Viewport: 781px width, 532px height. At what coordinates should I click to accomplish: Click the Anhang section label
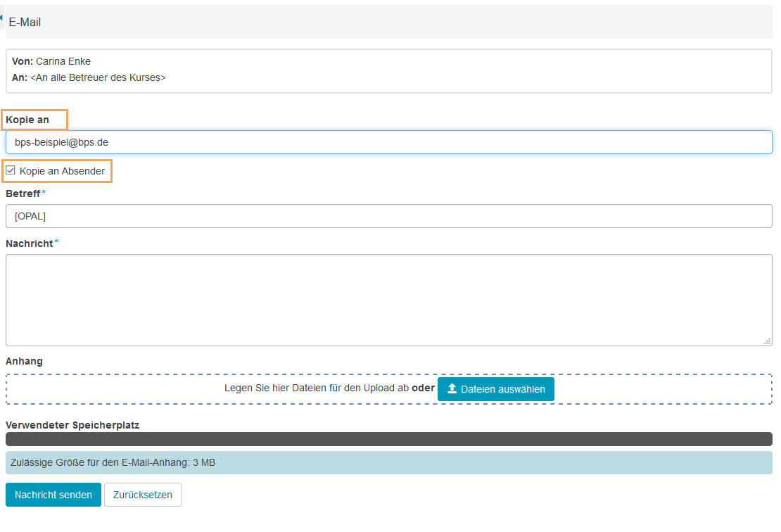(x=24, y=361)
